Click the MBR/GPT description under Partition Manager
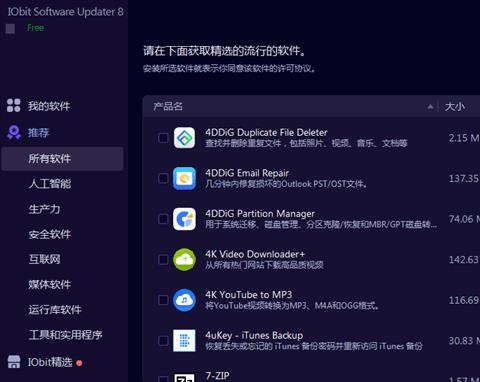 click(x=321, y=224)
